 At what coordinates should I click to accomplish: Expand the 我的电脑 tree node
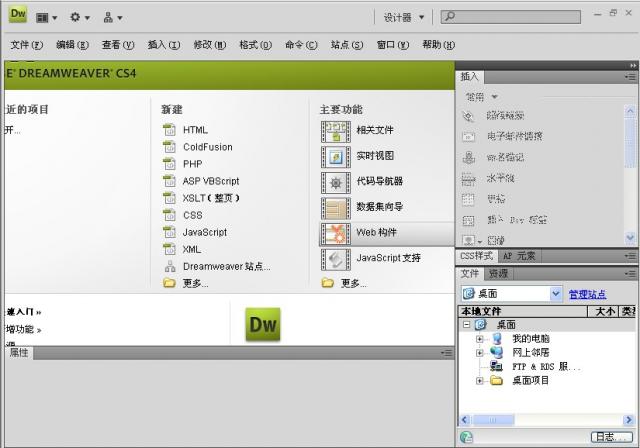480,339
